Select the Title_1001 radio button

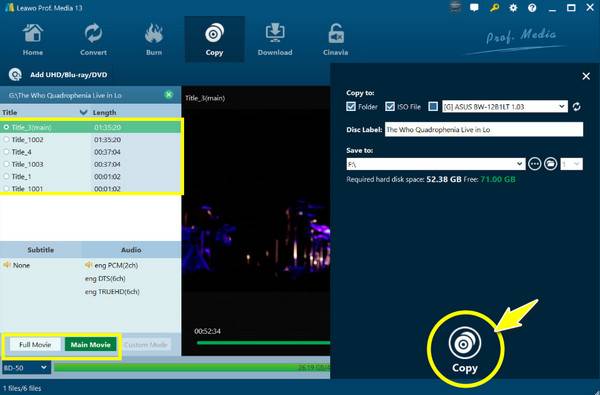6,188
